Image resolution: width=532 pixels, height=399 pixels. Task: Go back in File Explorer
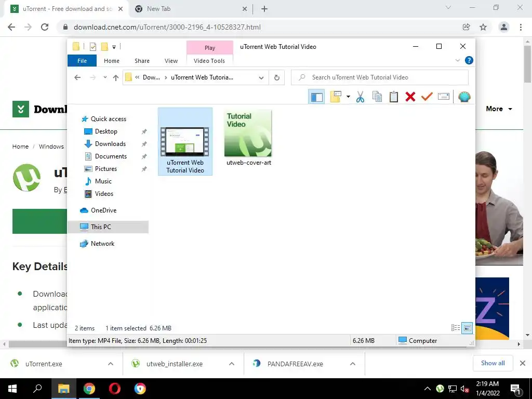coord(77,77)
